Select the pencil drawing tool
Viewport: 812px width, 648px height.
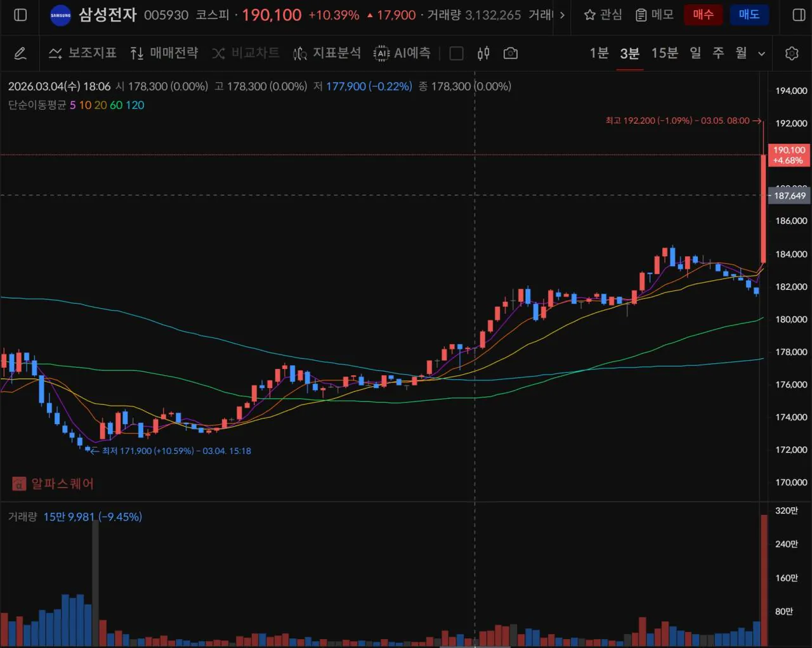click(x=20, y=53)
